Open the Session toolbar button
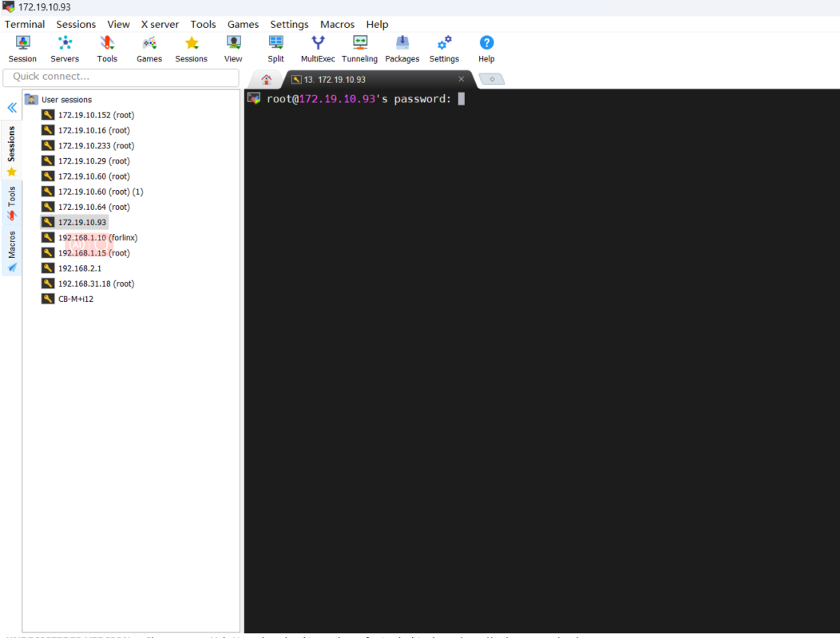This screenshot has width=840, height=638. pyautogui.click(x=22, y=49)
